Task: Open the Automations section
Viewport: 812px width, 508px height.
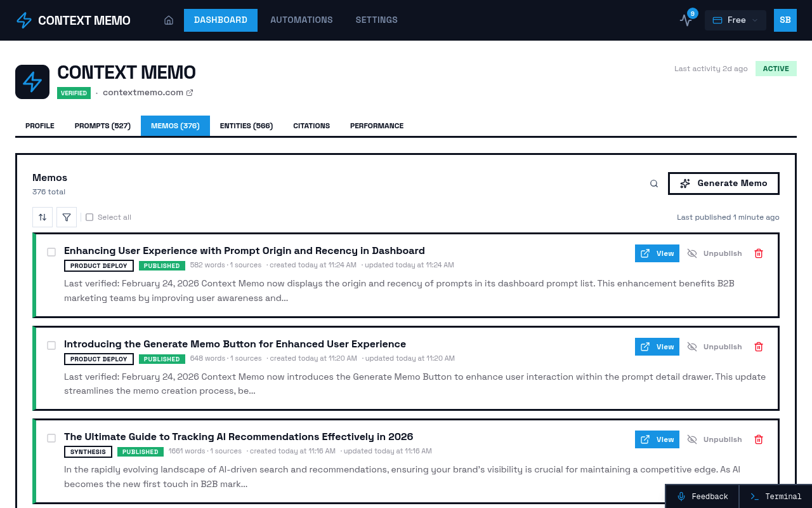Action: point(301,20)
